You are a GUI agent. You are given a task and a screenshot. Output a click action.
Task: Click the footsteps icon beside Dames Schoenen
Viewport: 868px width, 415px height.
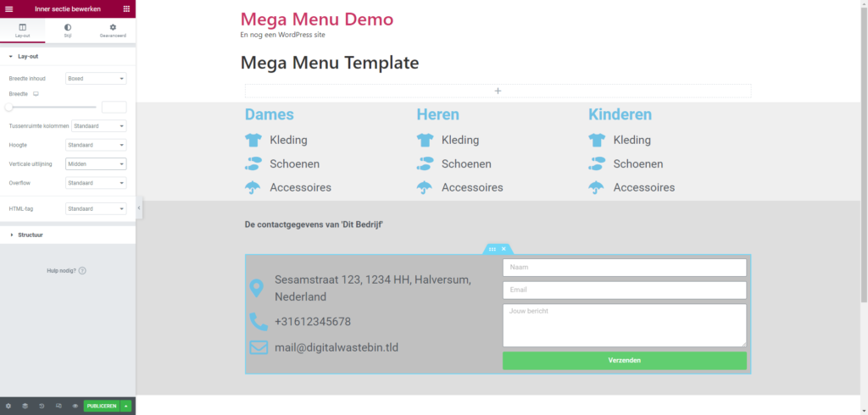pos(253,163)
